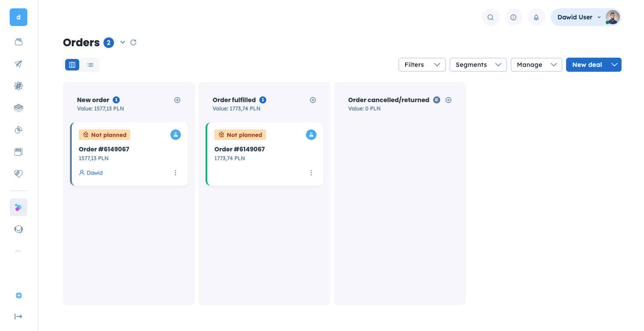Open the pie chart sidebar icon
This screenshot has width=644, height=331.
click(18, 130)
